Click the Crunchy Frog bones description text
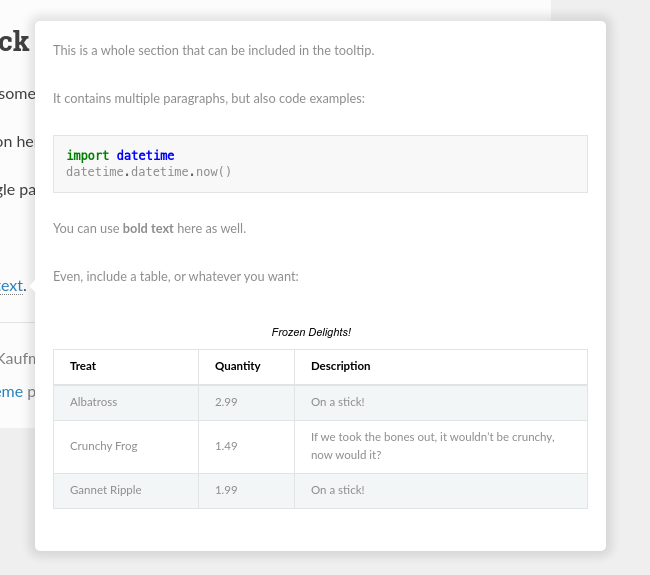Image resolution: width=650 pixels, height=575 pixels. (432, 446)
